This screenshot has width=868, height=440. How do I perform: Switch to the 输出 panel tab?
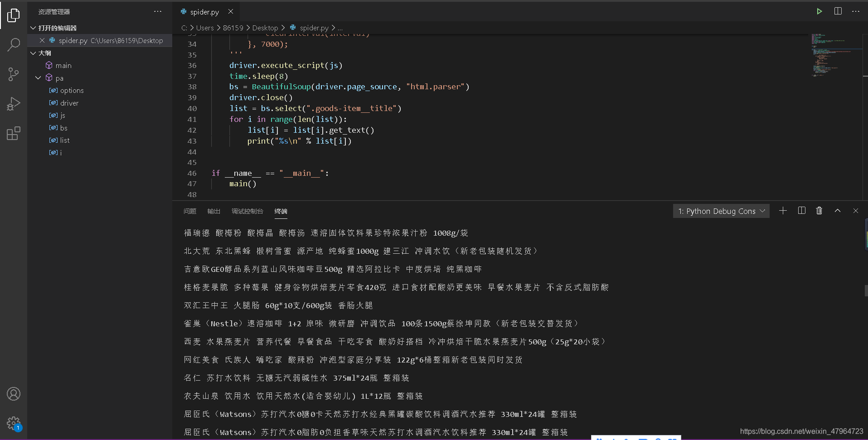[x=213, y=211]
